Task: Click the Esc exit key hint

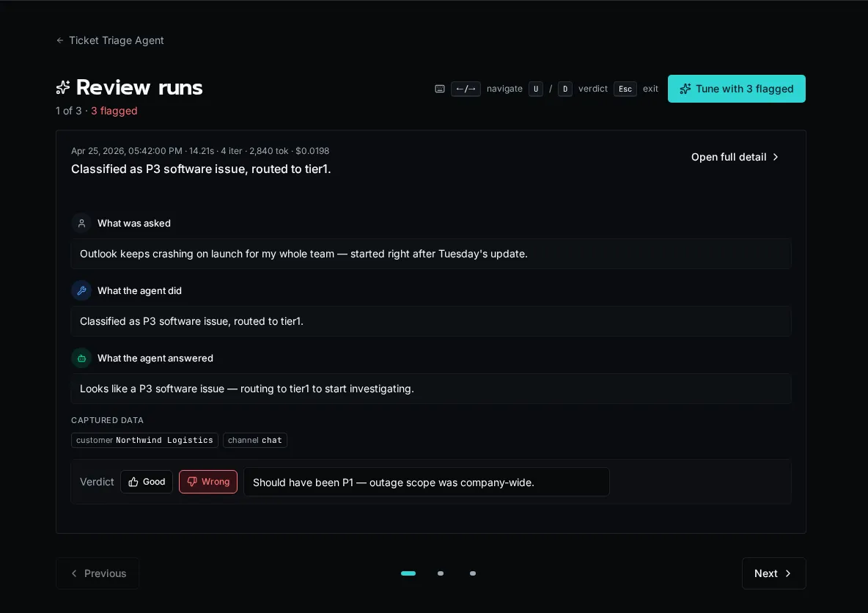Action: [x=625, y=89]
